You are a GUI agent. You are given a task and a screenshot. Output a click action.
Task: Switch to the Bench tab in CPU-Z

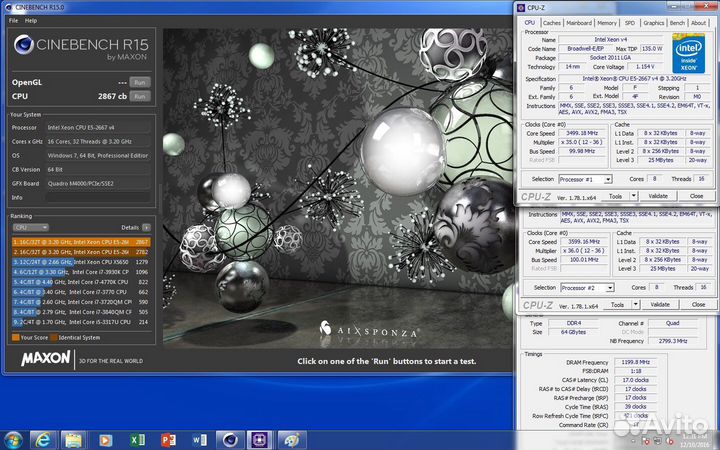click(x=677, y=22)
